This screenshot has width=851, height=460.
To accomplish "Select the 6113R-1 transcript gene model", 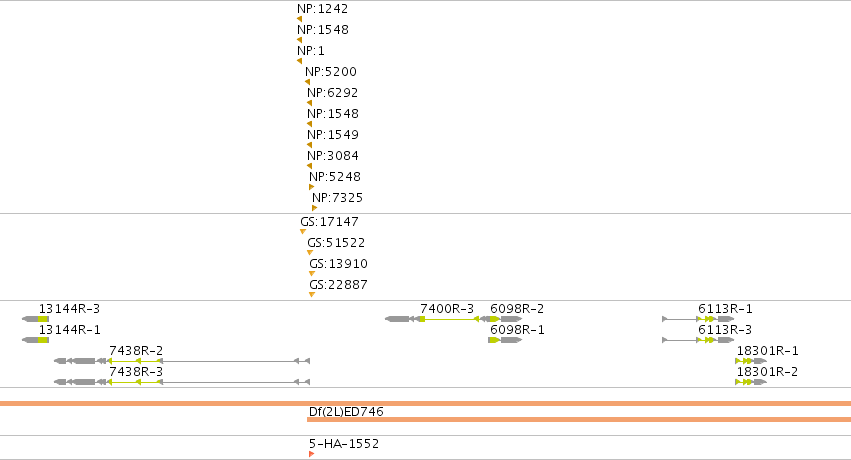I will coord(698,319).
